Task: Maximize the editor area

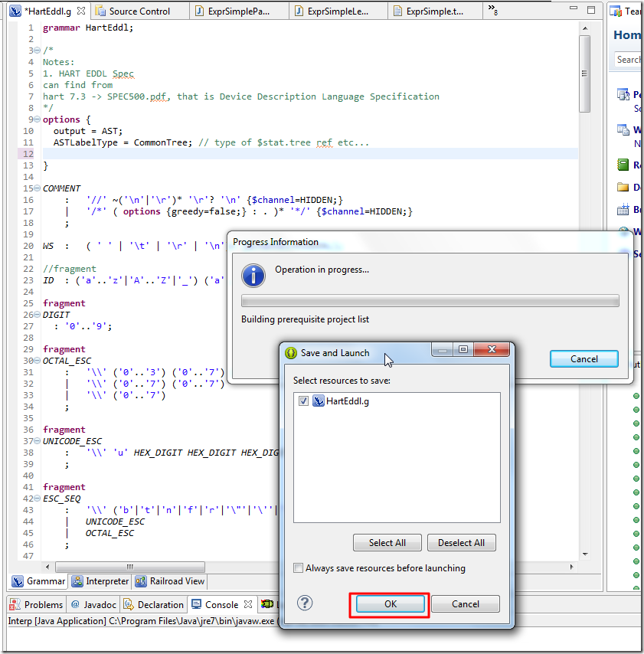Action: coord(591,10)
